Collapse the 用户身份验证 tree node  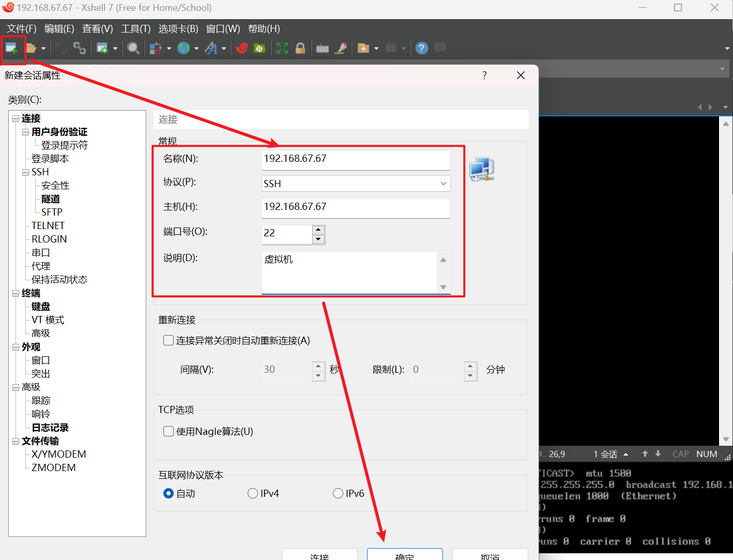pos(26,132)
